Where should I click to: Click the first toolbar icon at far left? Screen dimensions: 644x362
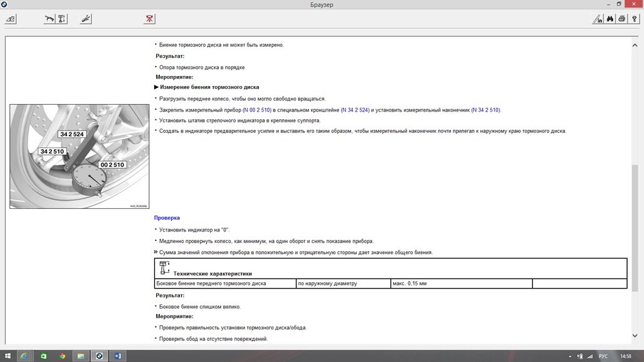(11, 19)
